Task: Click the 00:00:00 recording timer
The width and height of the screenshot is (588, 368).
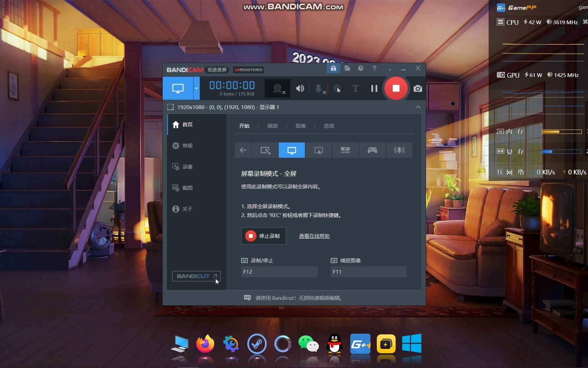Action: pyautogui.click(x=232, y=85)
